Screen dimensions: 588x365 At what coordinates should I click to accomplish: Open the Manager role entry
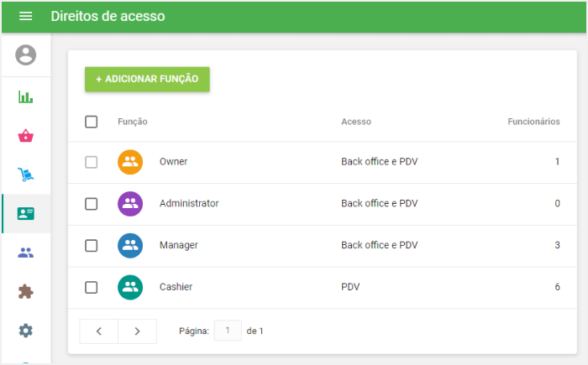[x=178, y=246]
